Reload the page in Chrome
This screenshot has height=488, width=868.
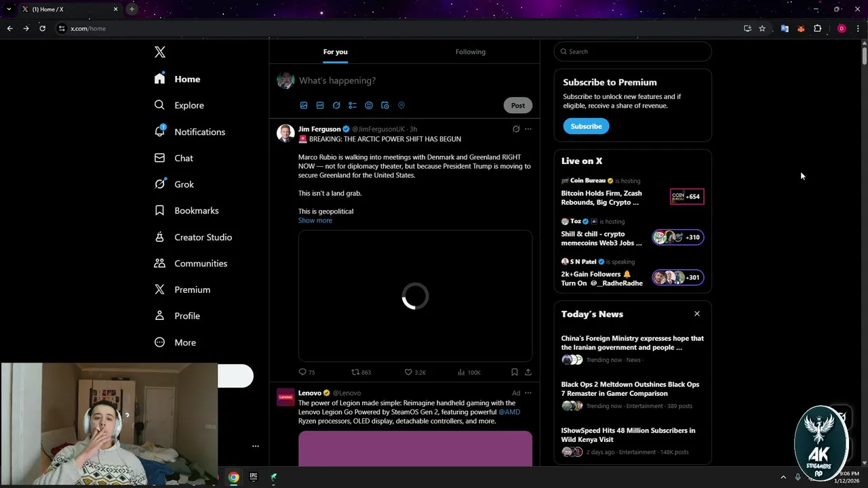[42, 28]
